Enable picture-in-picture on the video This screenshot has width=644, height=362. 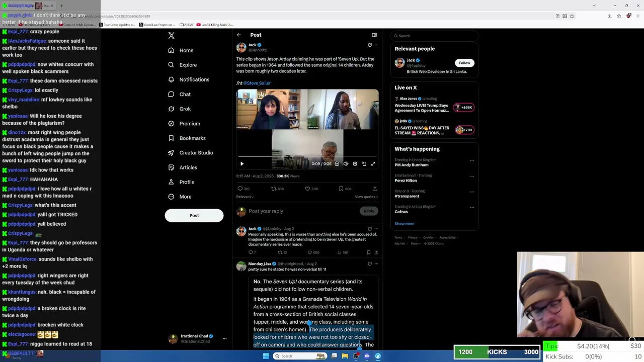tap(364, 164)
